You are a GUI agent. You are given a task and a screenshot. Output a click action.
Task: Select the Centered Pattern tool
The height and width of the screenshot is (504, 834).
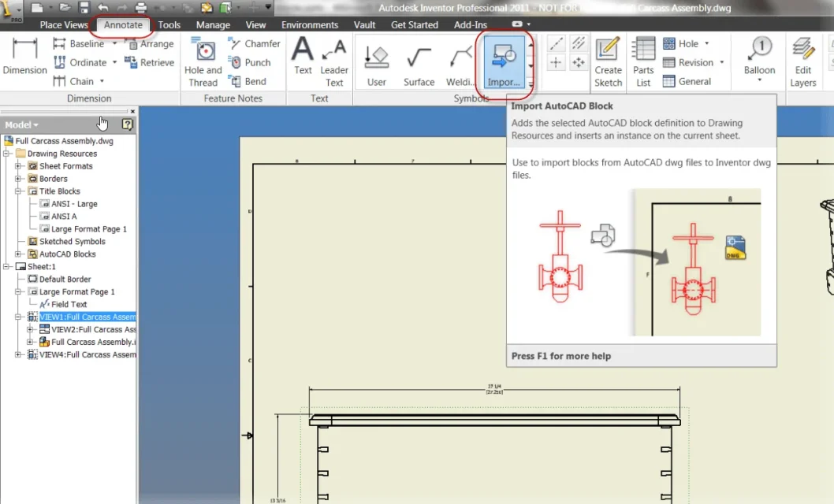[578, 63]
